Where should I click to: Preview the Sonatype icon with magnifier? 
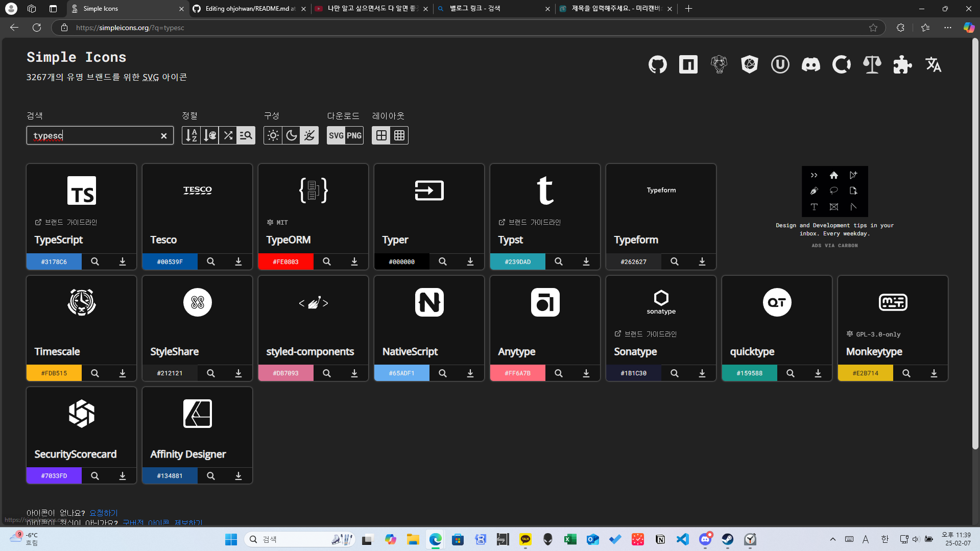(675, 373)
